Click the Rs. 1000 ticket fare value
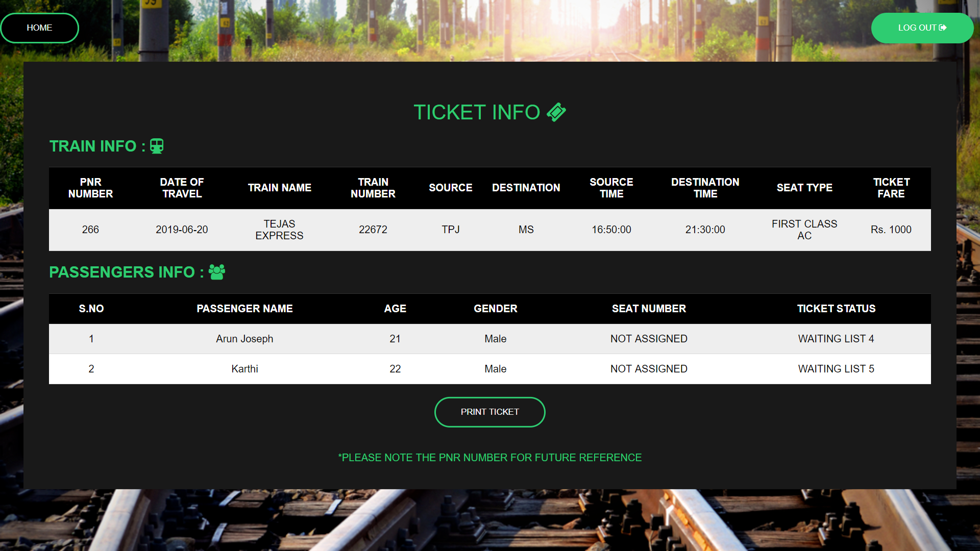The width and height of the screenshot is (980, 551). pyautogui.click(x=891, y=230)
